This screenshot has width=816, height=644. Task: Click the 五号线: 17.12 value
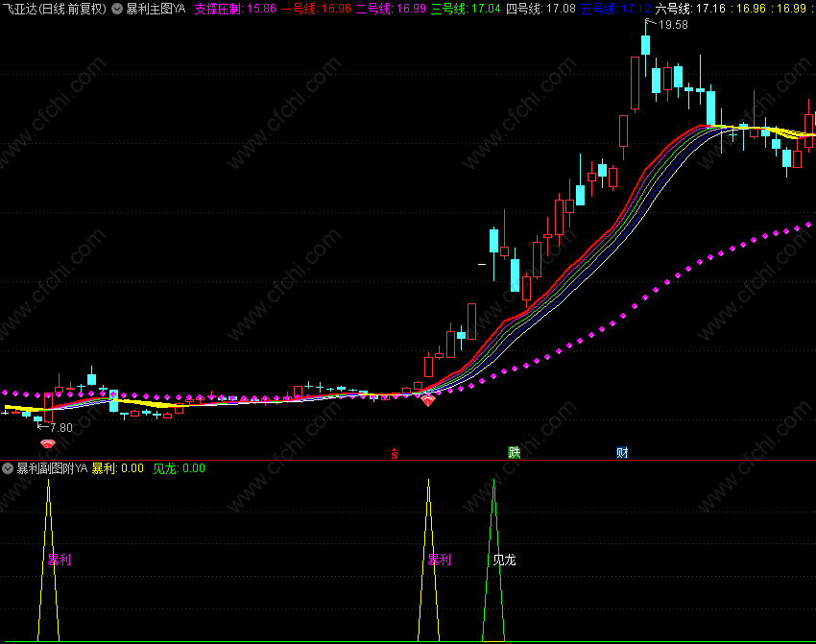click(615, 9)
